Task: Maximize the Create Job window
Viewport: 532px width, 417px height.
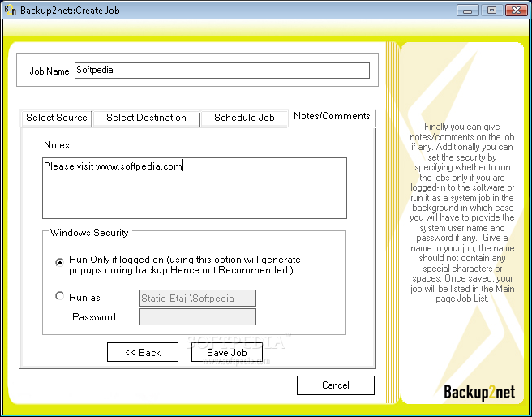Action: coord(492,11)
